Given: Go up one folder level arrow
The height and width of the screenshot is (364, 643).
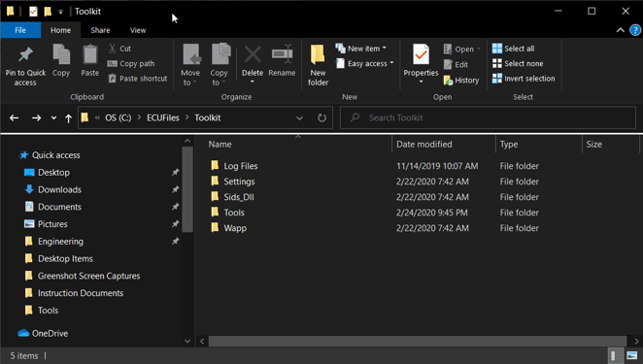Looking at the screenshot, I should pyautogui.click(x=69, y=118).
